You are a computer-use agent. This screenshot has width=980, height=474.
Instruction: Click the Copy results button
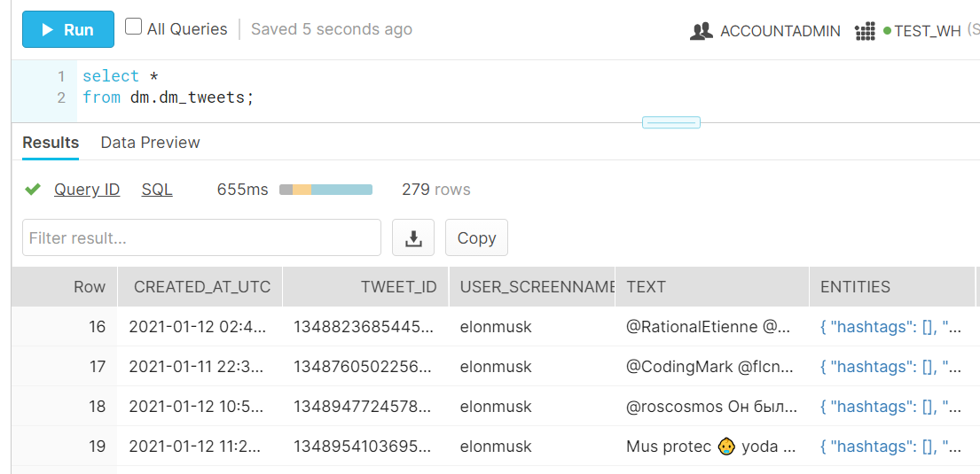pyautogui.click(x=476, y=238)
